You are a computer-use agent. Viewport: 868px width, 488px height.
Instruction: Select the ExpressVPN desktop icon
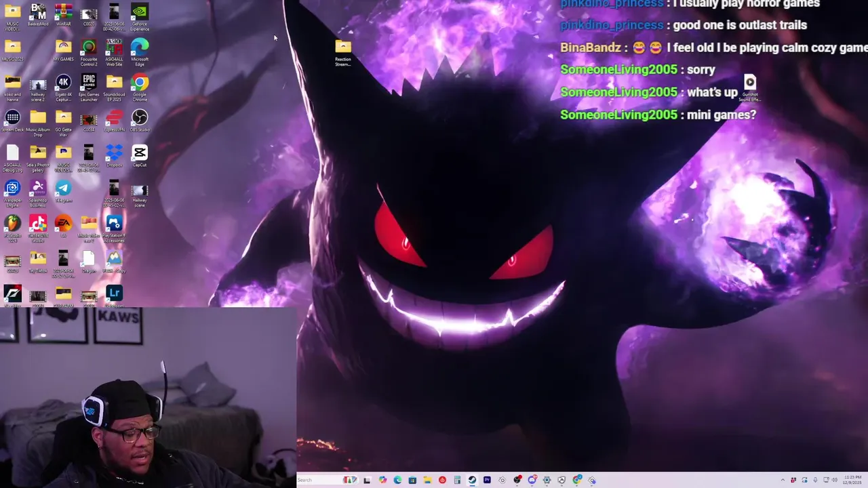(114, 122)
